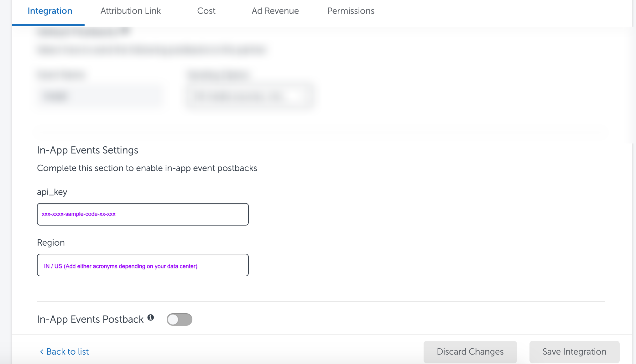The width and height of the screenshot is (636, 364).
Task: Select the Permissions tab
Action: pos(351,11)
